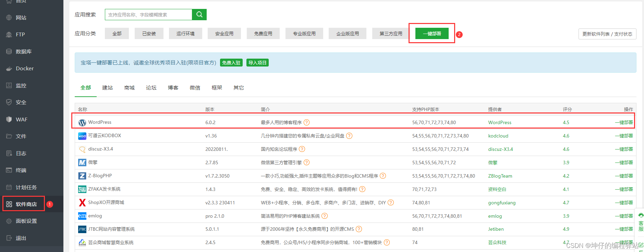Click the green search magnifier icon
This screenshot has height=252, width=644.
(199, 14)
